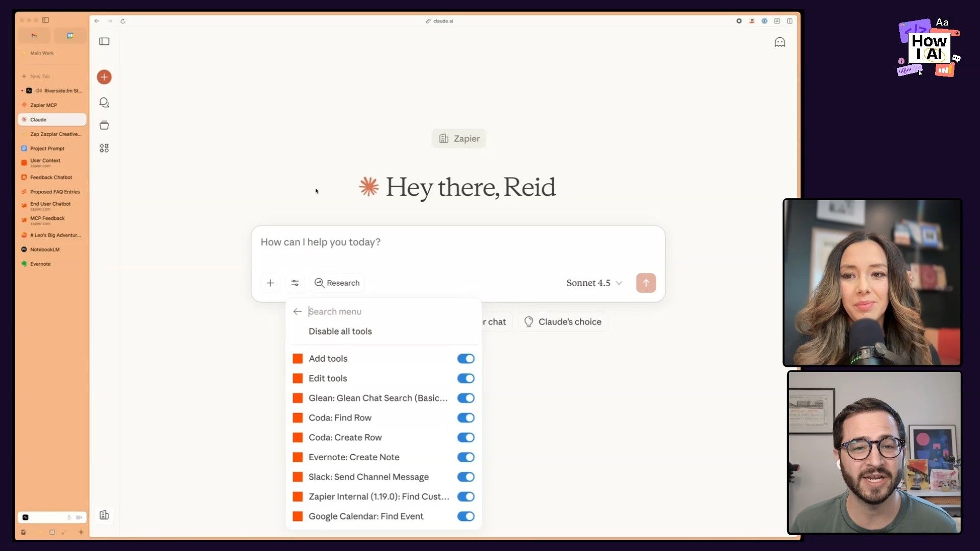The height and width of the screenshot is (551, 980).
Task: Click the claude.ai address bar
Action: click(x=439, y=21)
